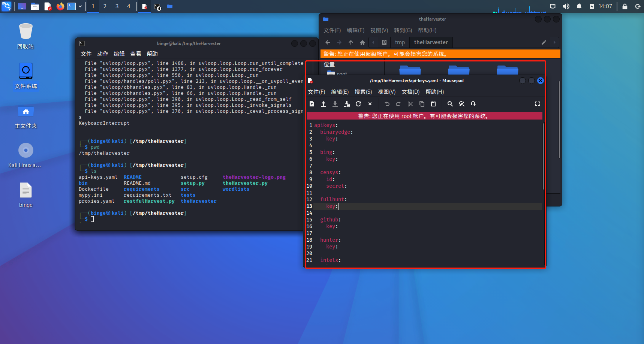Select the tmp path segment in file manager
This screenshot has height=344, width=644.
400,42
